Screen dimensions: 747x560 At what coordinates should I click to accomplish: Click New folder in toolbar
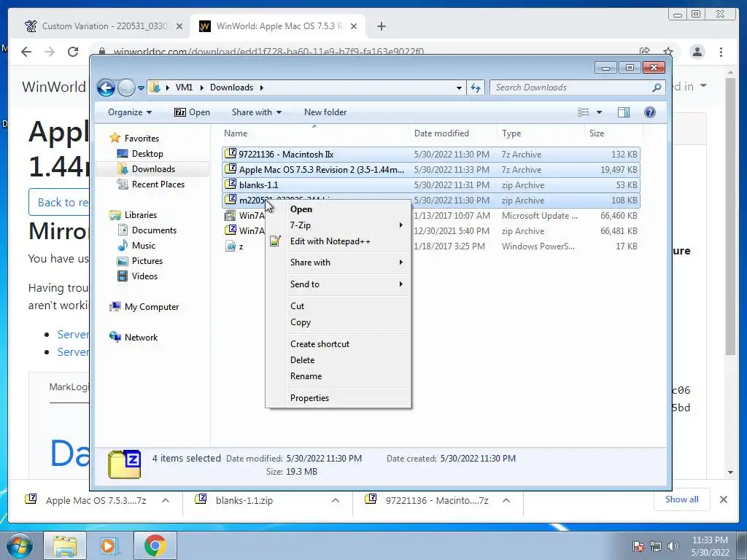(325, 112)
